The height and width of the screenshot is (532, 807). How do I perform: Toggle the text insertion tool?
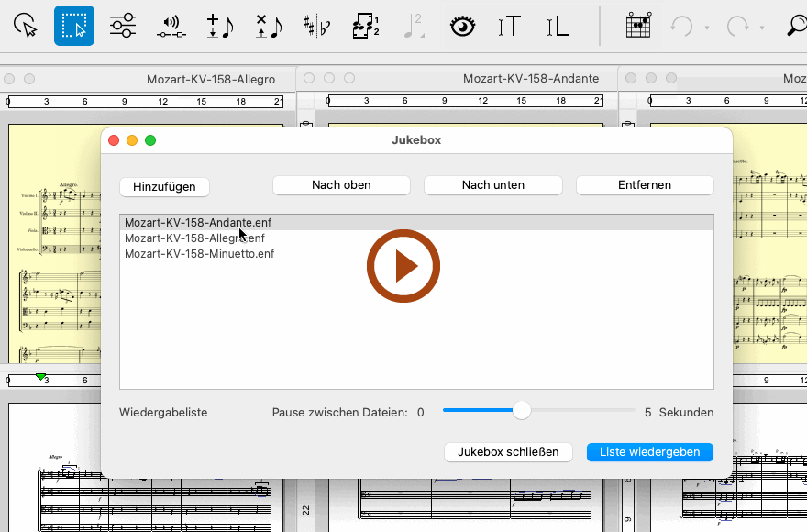(x=510, y=27)
